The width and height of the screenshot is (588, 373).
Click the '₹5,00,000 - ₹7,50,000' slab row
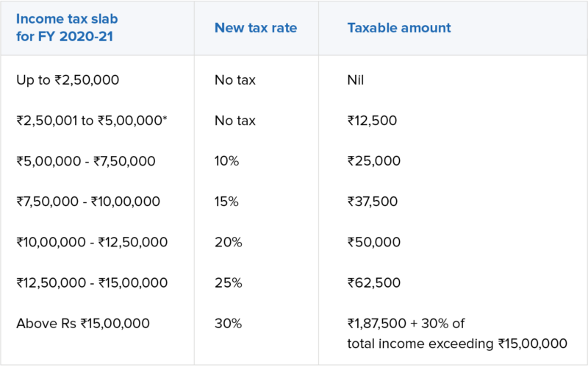(86, 160)
